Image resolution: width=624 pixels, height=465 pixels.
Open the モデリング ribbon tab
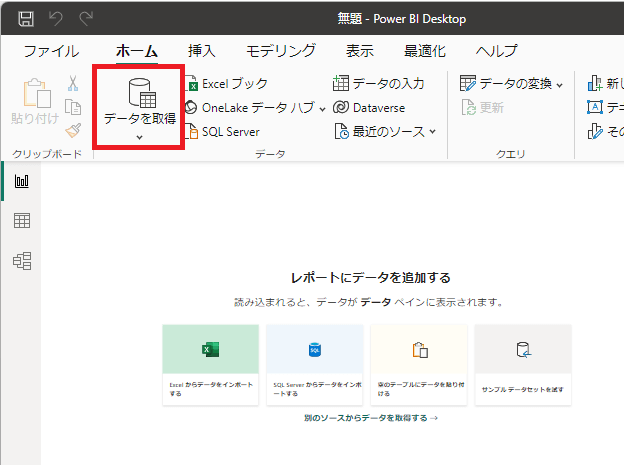[x=281, y=51]
